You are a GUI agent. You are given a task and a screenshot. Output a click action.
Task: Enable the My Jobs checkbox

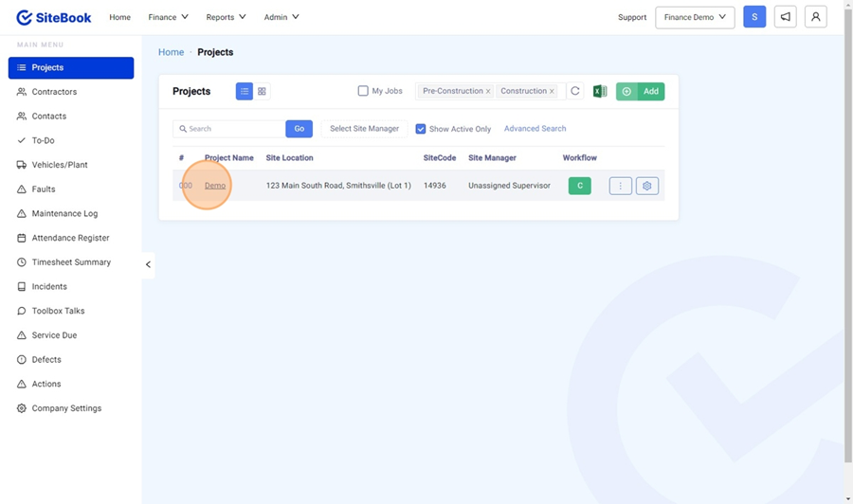pos(363,91)
